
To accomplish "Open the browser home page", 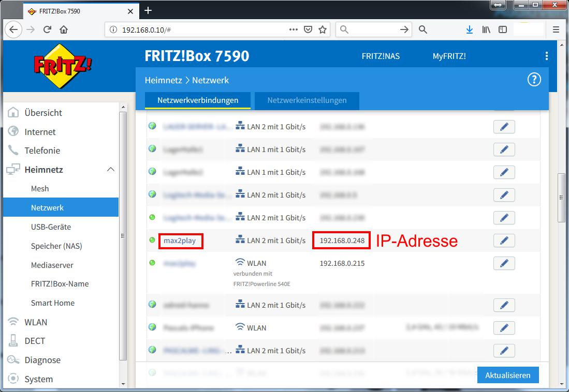I will click(x=64, y=29).
